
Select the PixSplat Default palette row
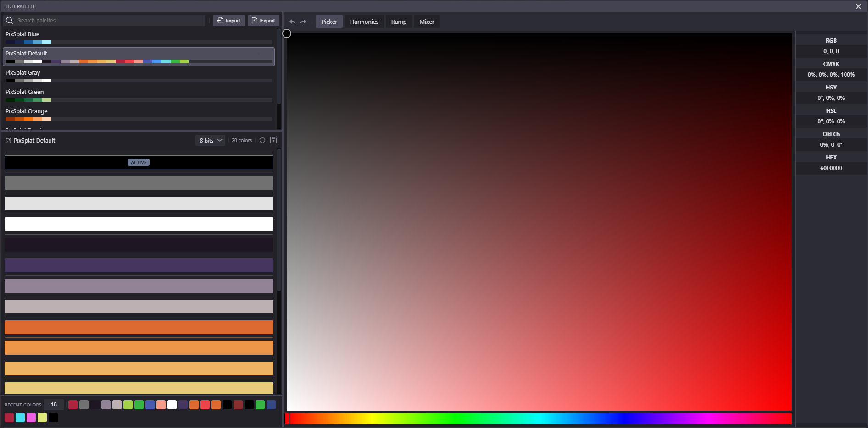139,56
